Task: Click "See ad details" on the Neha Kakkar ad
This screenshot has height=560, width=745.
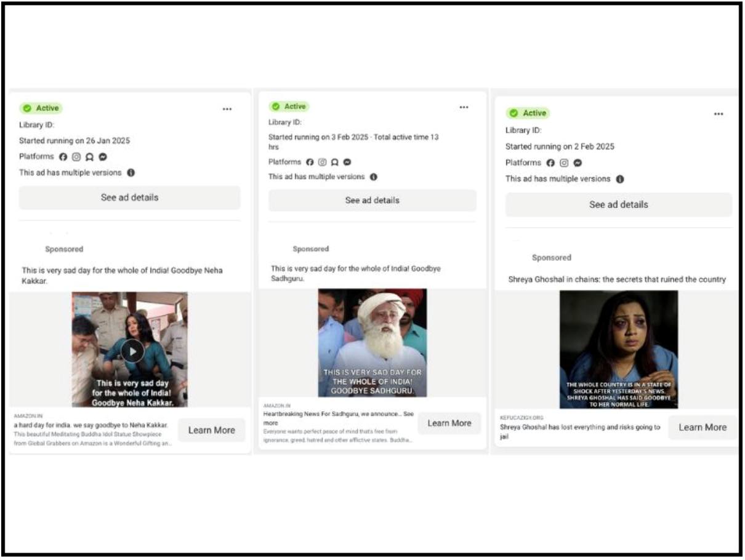Action: [131, 197]
